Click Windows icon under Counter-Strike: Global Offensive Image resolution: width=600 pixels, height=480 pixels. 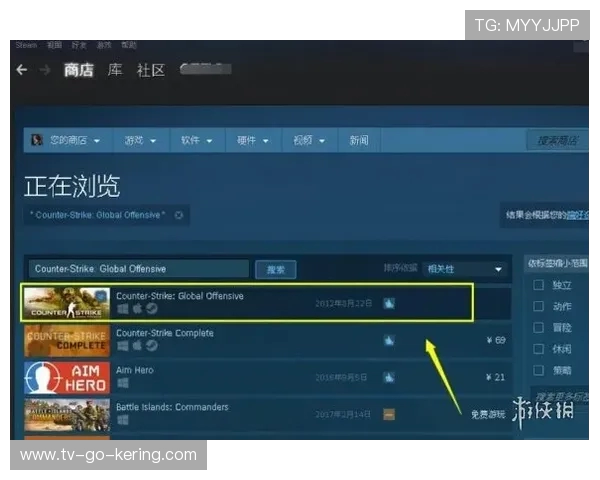tap(122, 309)
